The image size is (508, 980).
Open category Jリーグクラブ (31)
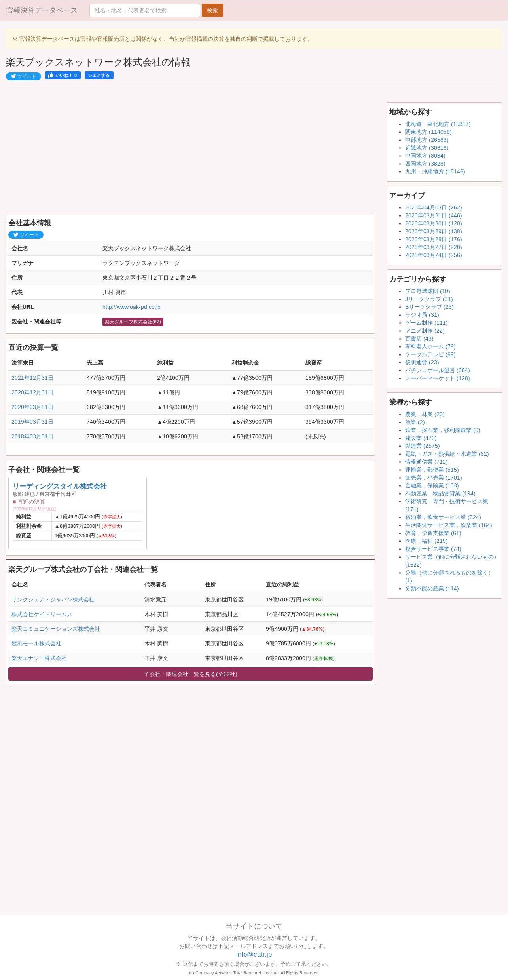coord(429,299)
